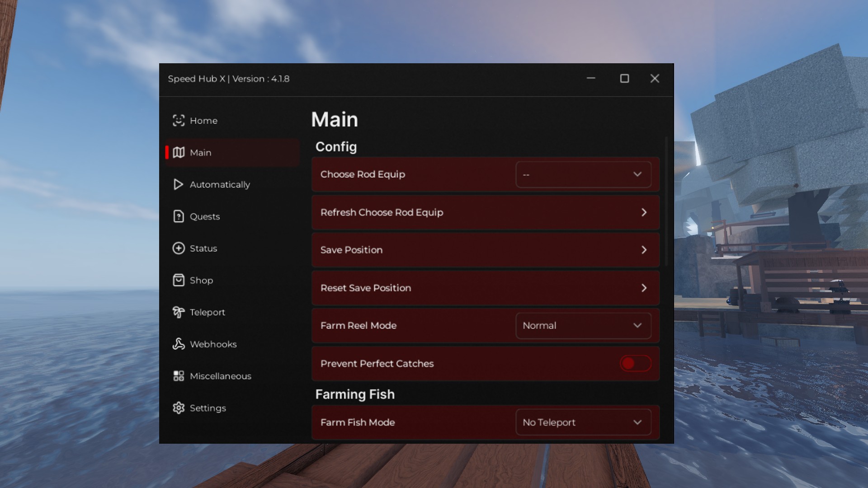Open Shop via the bag icon
Screen dimensions: 868x488
[179, 280]
